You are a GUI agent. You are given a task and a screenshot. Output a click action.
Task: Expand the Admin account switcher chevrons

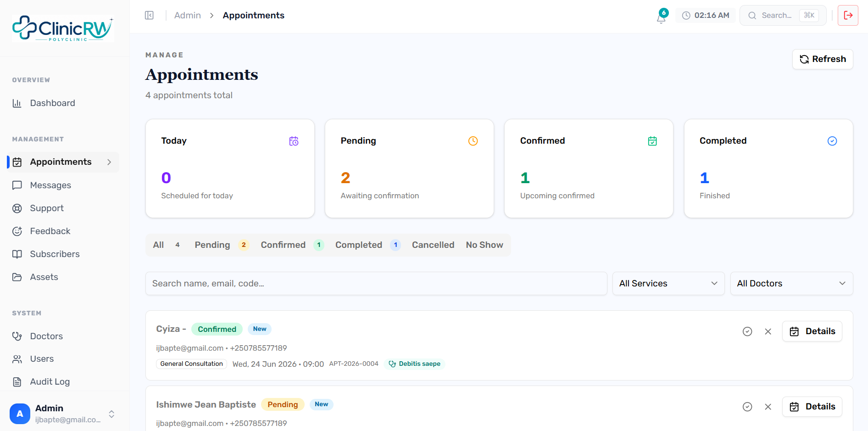tap(111, 414)
